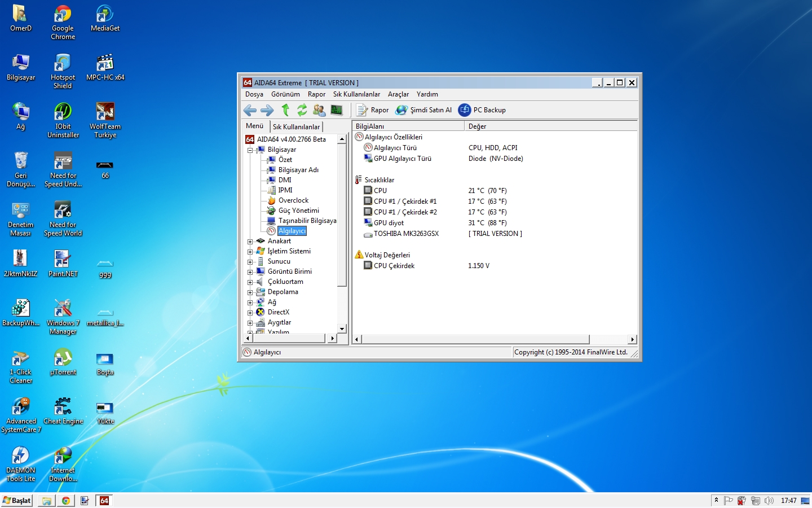Open the Sık Kullanılanlar menu

pyautogui.click(x=356, y=94)
